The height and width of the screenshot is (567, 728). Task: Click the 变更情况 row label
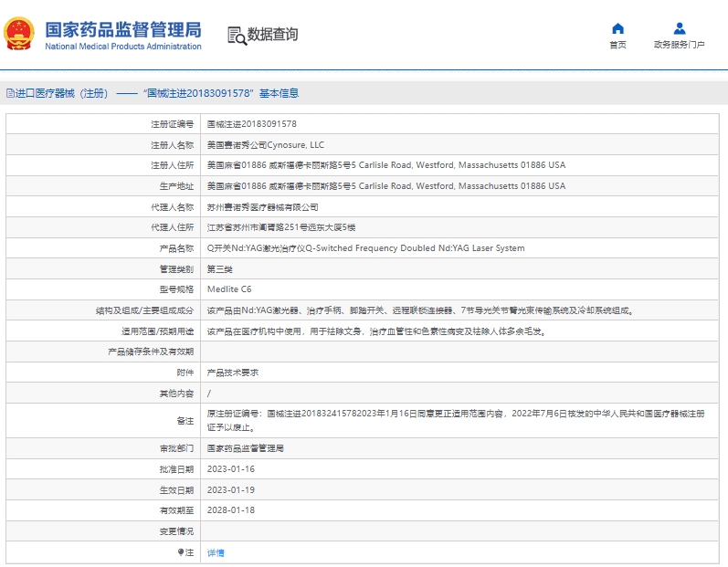(176, 531)
